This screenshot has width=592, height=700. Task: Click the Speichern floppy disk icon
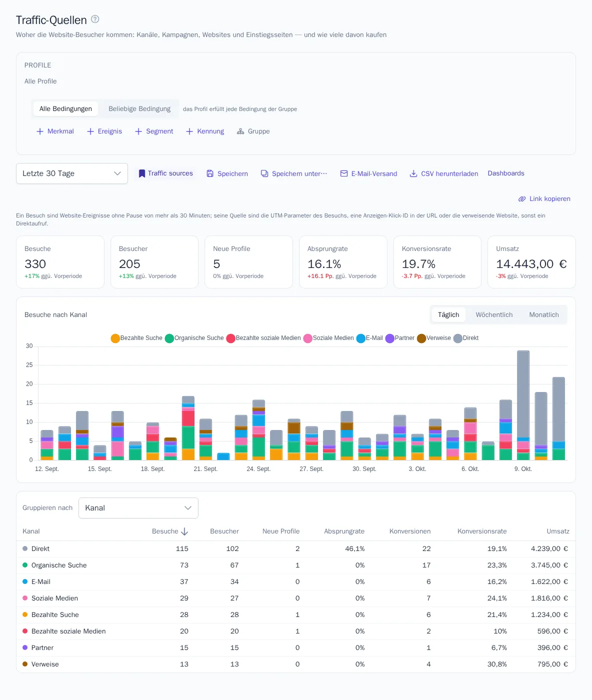tap(210, 173)
